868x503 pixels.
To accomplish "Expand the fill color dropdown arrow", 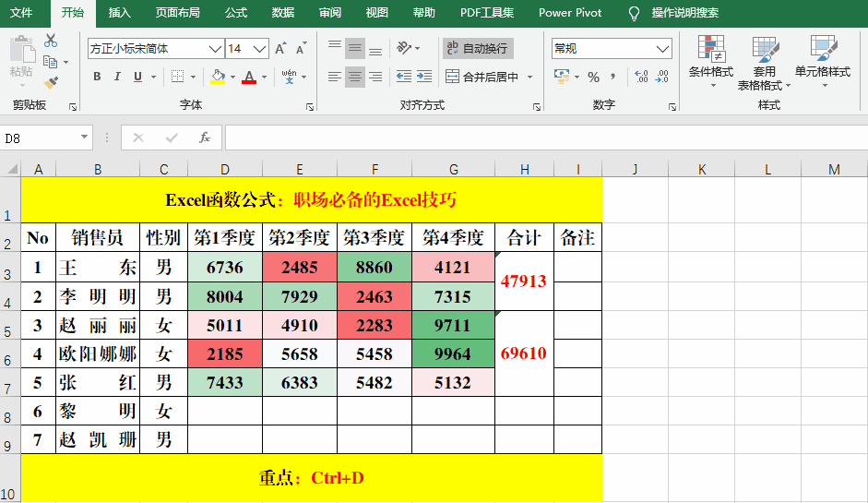I will (x=232, y=77).
